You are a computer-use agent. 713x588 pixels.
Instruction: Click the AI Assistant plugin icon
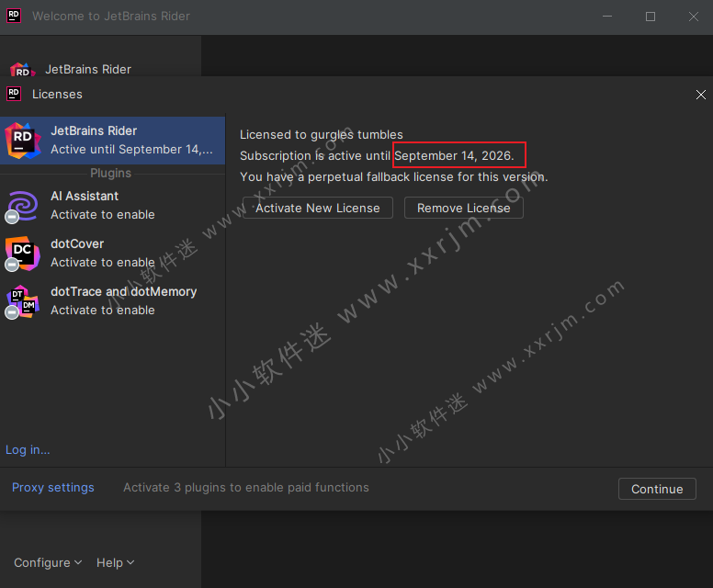[x=23, y=205]
